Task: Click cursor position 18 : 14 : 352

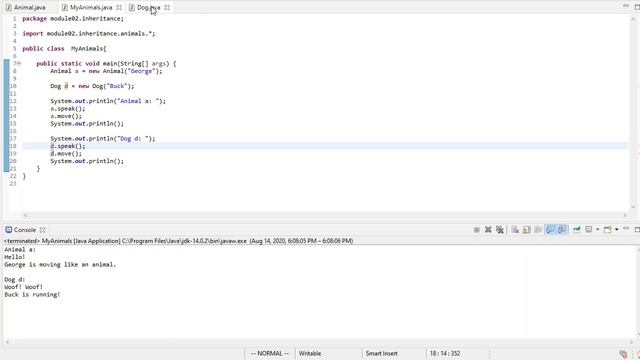Action: pos(444,353)
